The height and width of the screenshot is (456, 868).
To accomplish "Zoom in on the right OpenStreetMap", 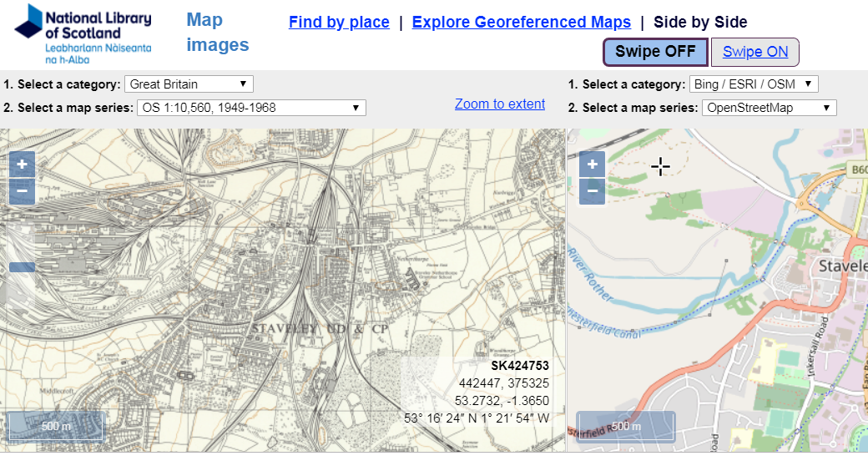I will click(593, 165).
